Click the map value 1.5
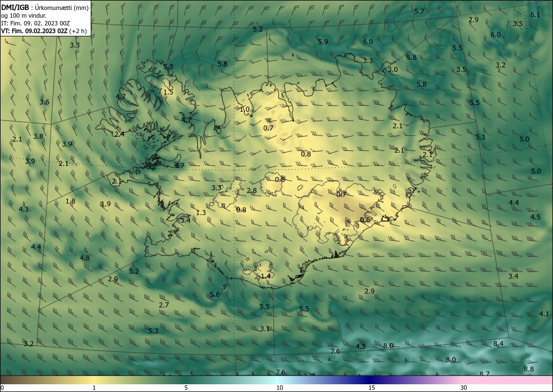The width and height of the screenshot is (553, 392). [x=169, y=92]
